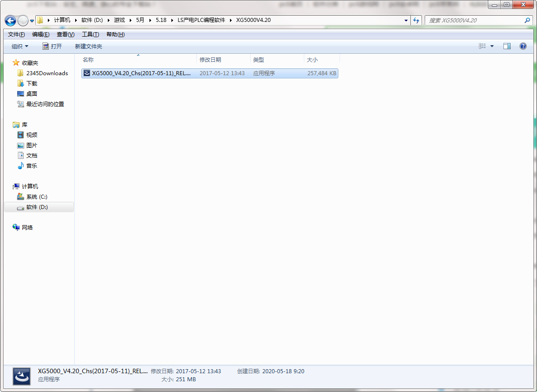537x392 pixels.
Task: Select 系统 (C:) drive
Action: 37,197
